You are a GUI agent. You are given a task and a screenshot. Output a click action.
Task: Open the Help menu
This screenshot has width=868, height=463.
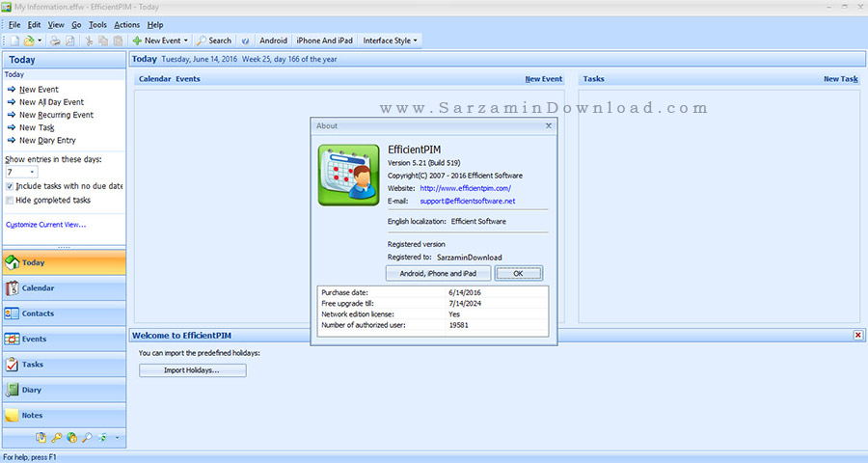(155, 25)
